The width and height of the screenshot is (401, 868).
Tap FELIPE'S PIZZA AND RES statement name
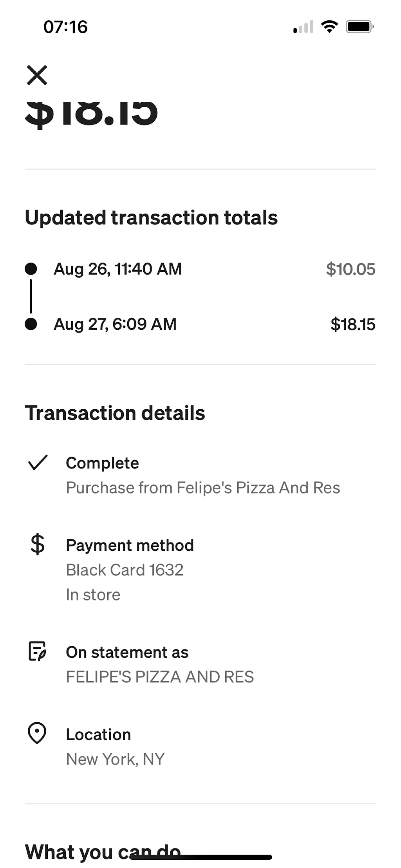point(160,677)
